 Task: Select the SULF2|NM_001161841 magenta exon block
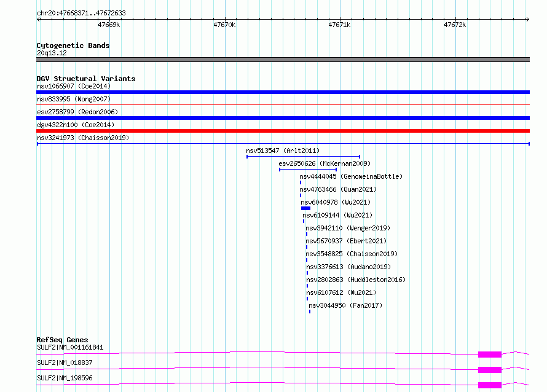490,355
